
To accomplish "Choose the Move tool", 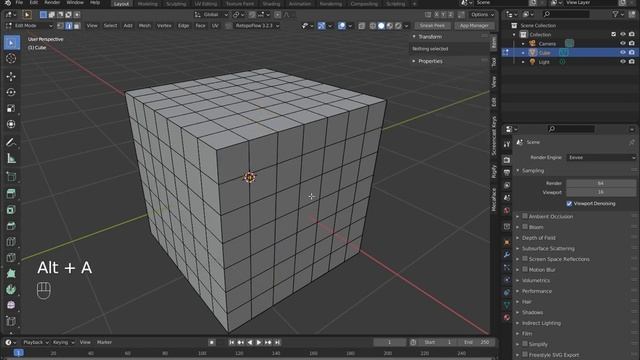I will coord(11,76).
